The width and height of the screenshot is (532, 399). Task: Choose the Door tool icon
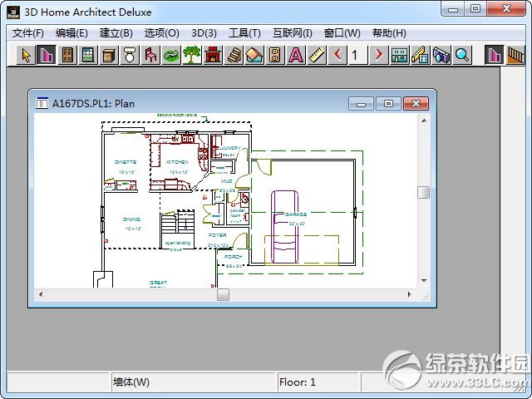pyautogui.click(x=66, y=55)
